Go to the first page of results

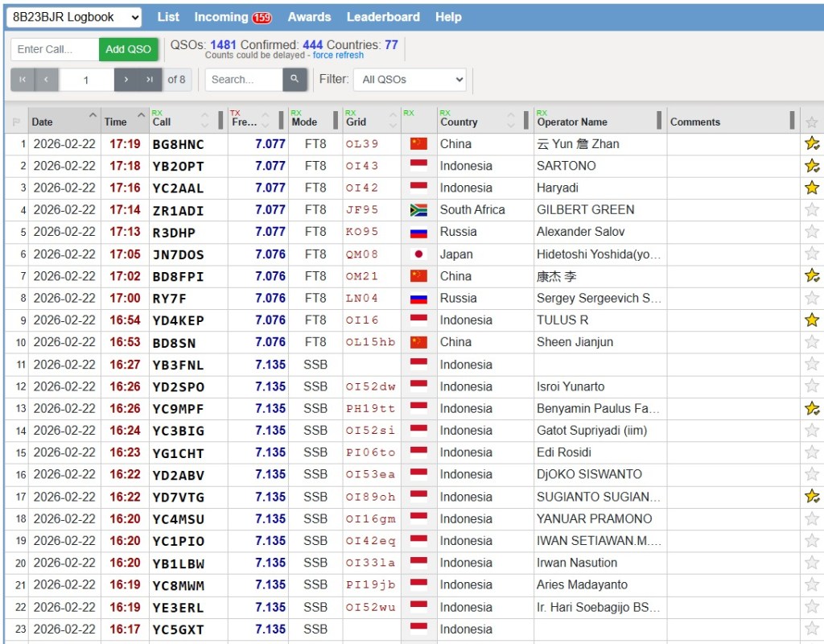tap(22, 80)
